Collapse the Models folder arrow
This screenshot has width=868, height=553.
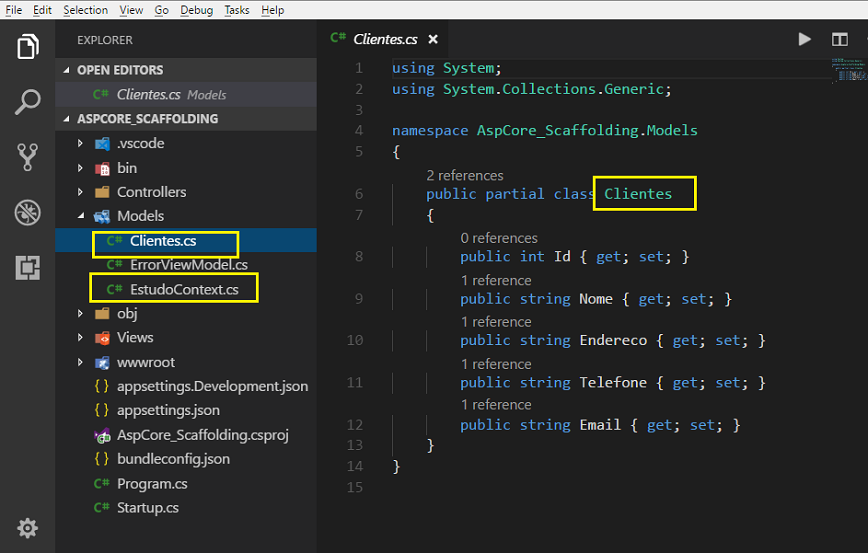point(81,216)
